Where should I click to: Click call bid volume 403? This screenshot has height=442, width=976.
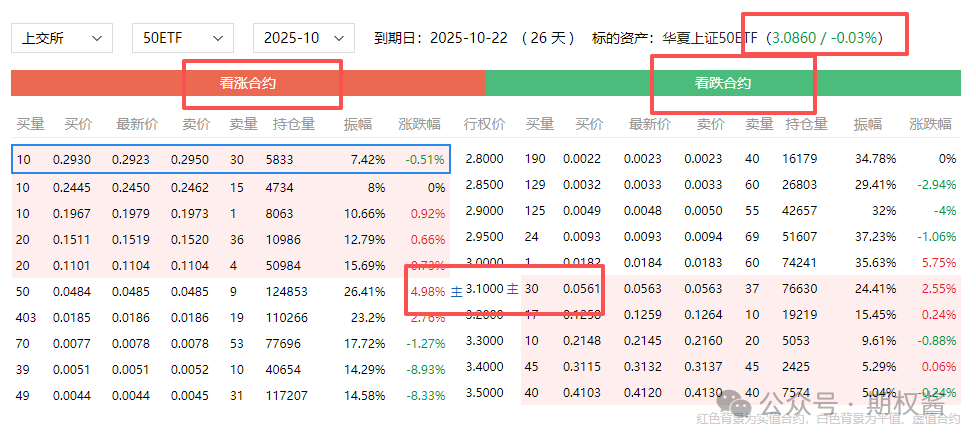(26, 318)
